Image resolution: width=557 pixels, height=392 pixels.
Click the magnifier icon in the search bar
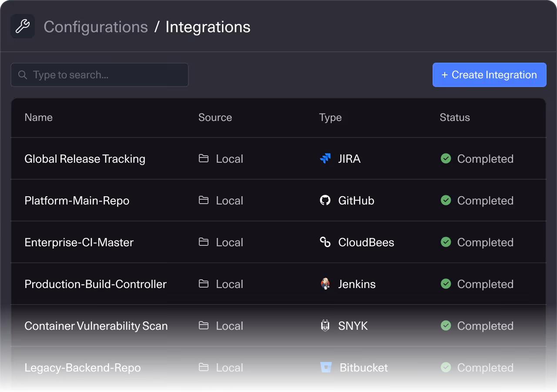coord(22,75)
